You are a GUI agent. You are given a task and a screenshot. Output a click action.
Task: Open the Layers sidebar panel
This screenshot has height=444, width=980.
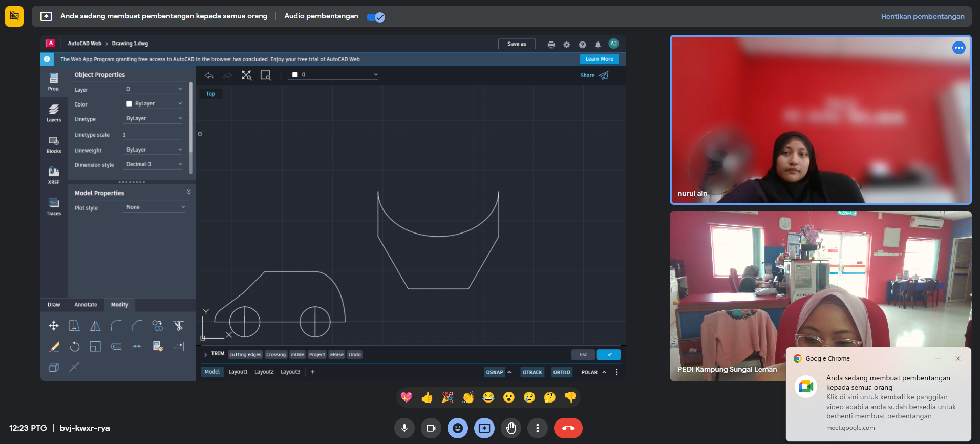point(54,113)
